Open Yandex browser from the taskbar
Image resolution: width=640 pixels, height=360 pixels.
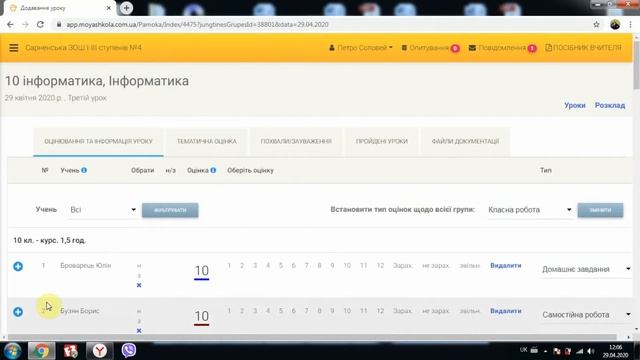point(99,351)
